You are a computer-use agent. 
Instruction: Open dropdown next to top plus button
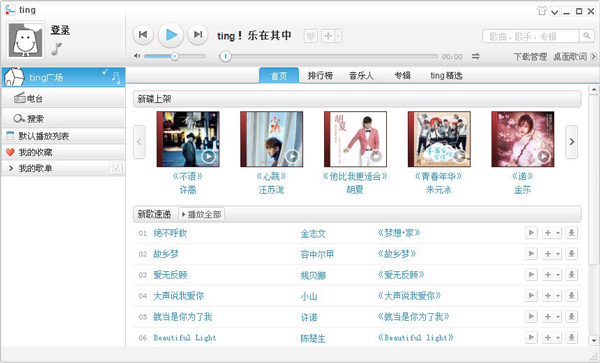(338, 36)
